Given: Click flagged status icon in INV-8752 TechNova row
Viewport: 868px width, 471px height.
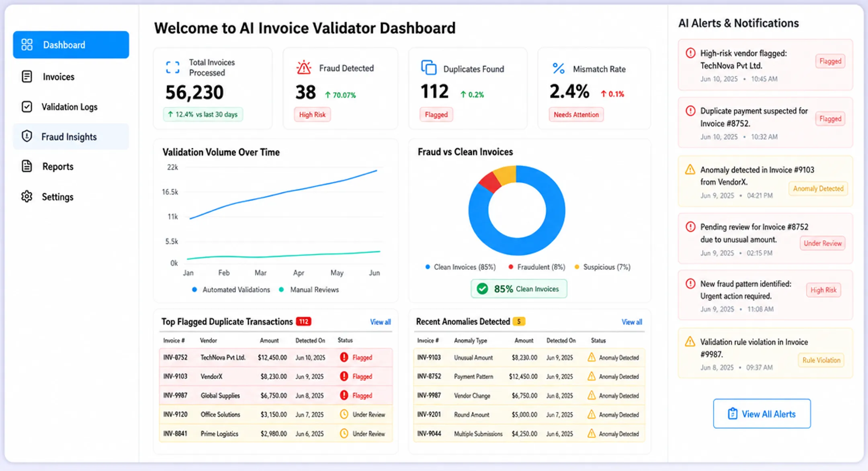Looking at the screenshot, I should coord(344,357).
